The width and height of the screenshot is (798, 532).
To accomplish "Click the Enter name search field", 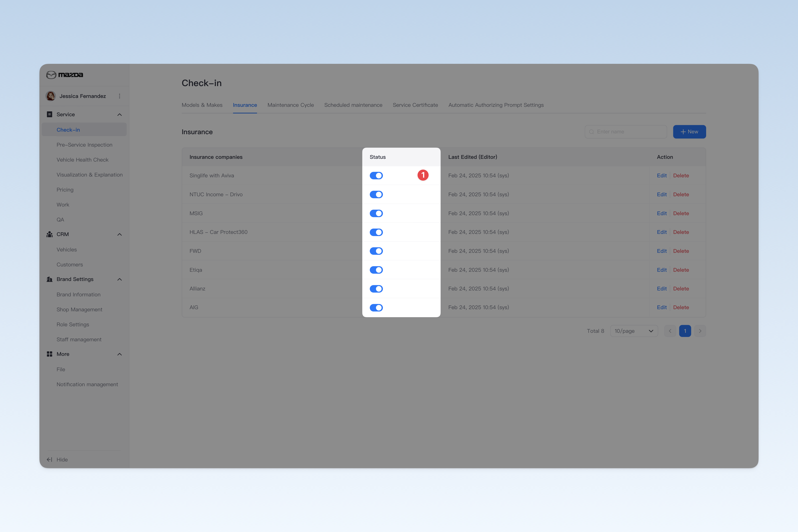I will (626, 132).
